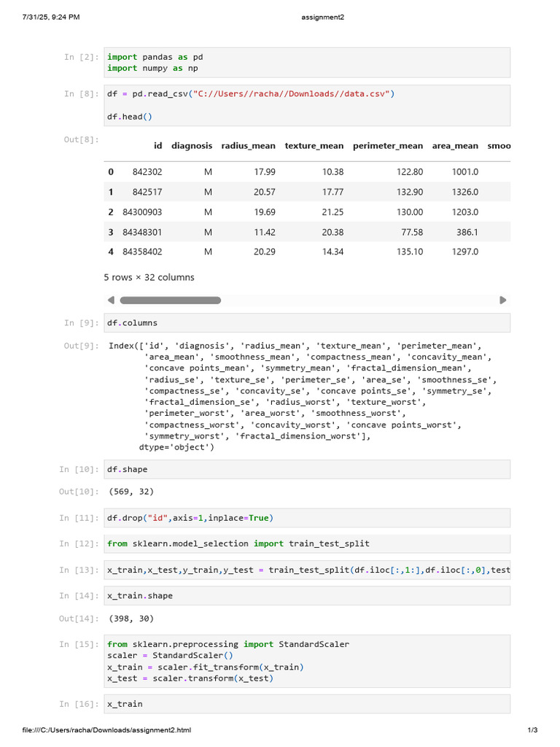Click area_mean value 1297.0
Screen dimensions: 560x747
pos(465,252)
